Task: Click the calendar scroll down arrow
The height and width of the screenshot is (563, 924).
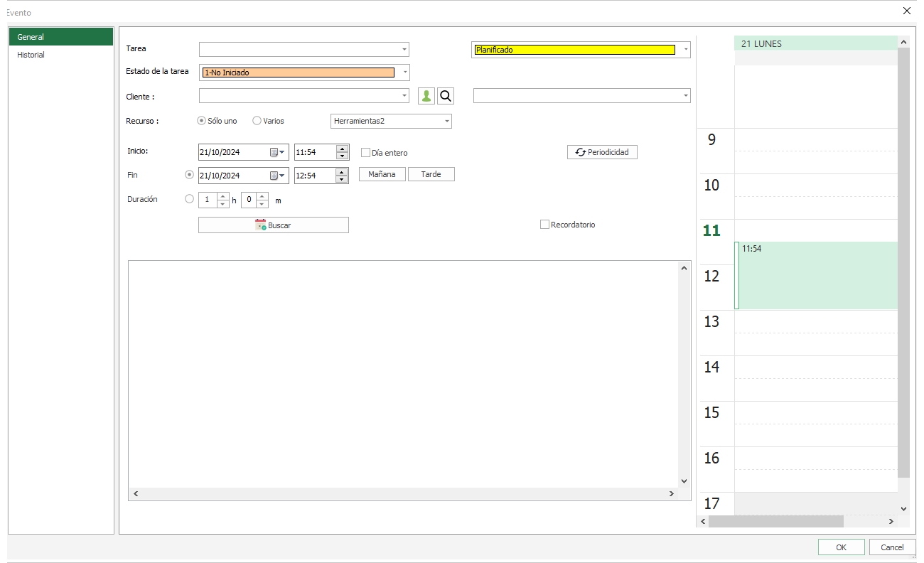Action: (x=904, y=508)
